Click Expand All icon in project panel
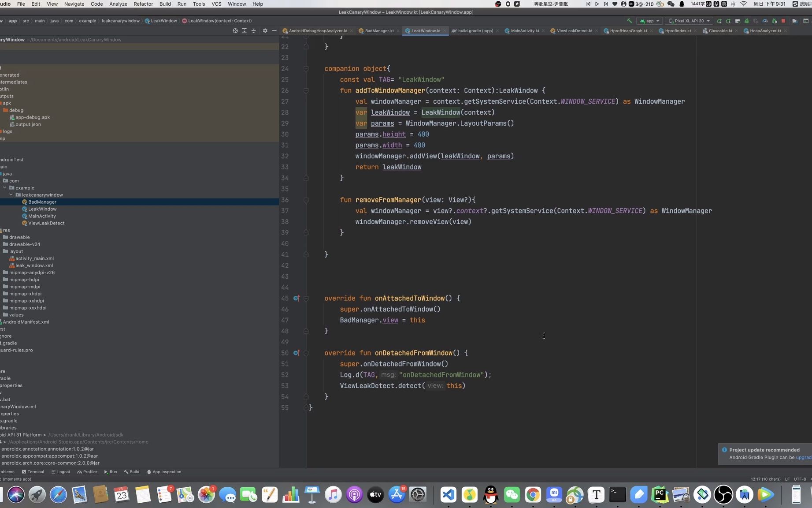The width and height of the screenshot is (812, 508). (244, 31)
